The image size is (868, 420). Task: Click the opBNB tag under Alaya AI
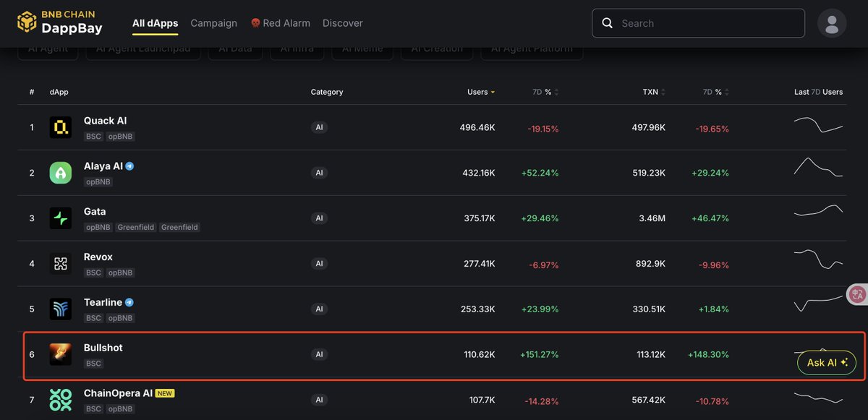click(98, 182)
